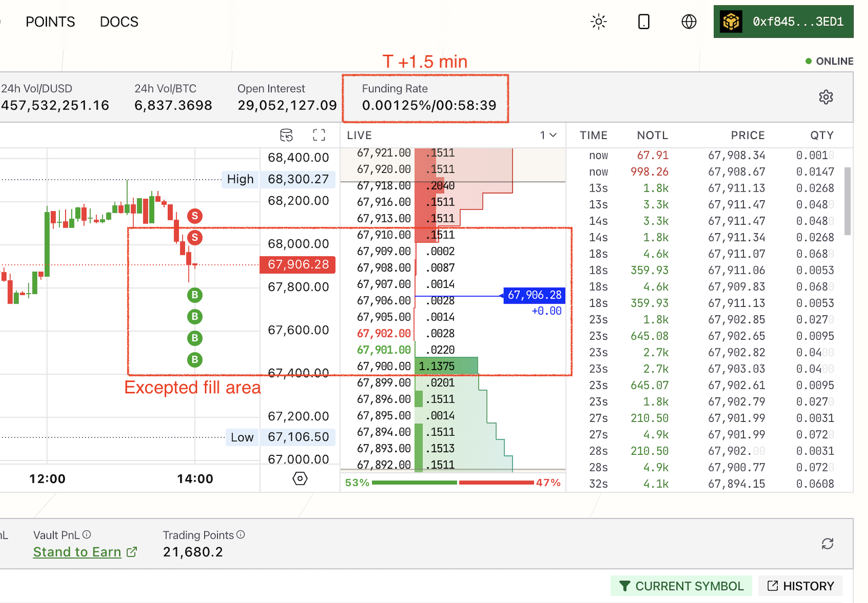Open order book grouping dropdown
Screen dimensions: 868x603
(x=548, y=135)
